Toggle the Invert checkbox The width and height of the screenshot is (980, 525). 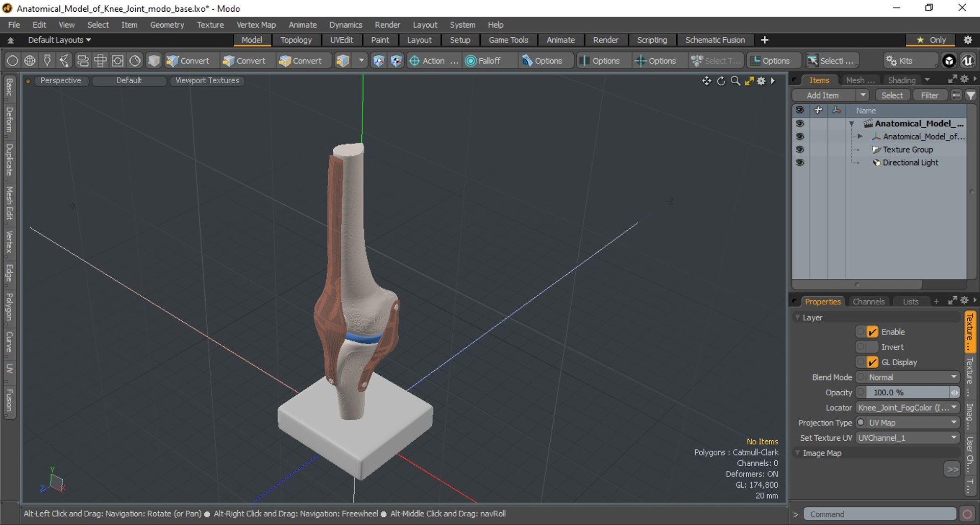pyautogui.click(x=872, y=347)
